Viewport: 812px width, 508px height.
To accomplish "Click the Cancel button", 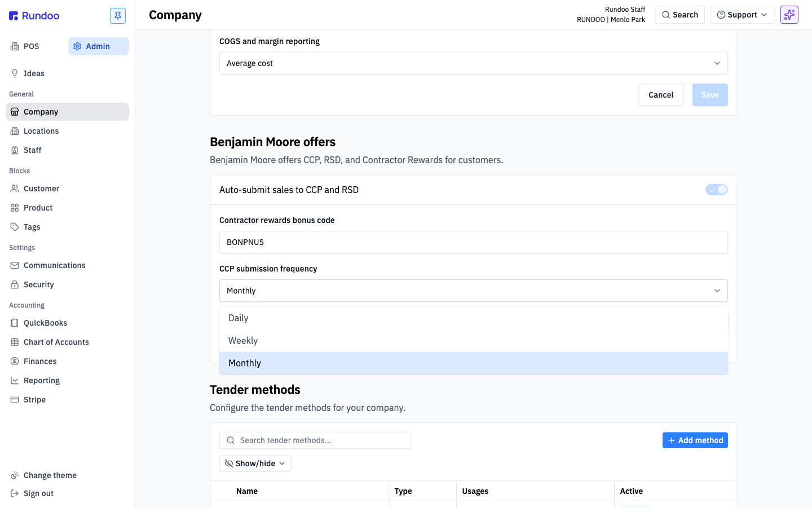I will tap(661, 95).
